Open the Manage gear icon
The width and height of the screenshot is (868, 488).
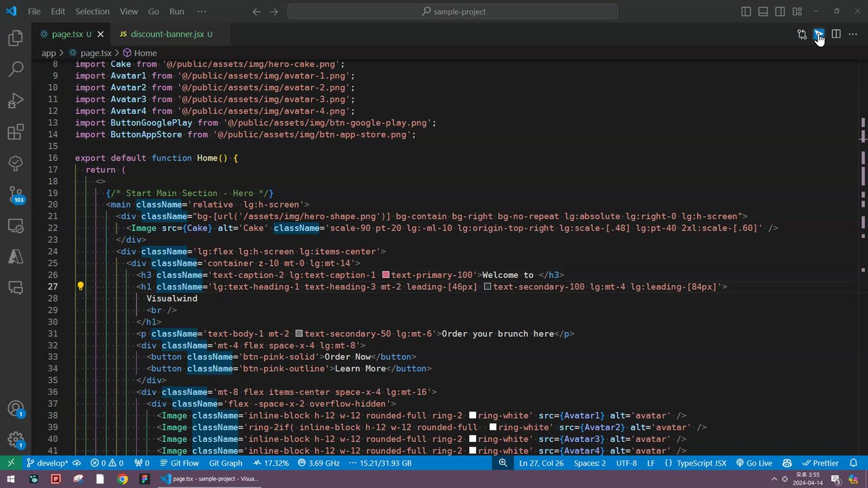pyautogui.click(x=16, y=440)
